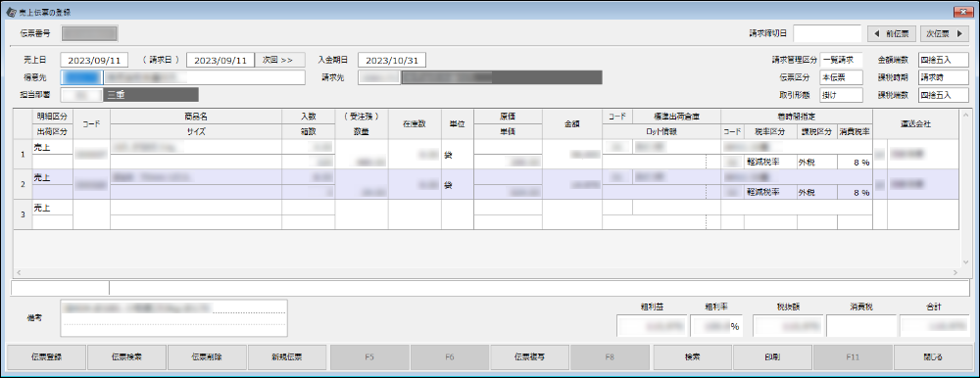Click the 入金期日 date field 2023/10/31
The image size is (980, 378).
point(393,60)
